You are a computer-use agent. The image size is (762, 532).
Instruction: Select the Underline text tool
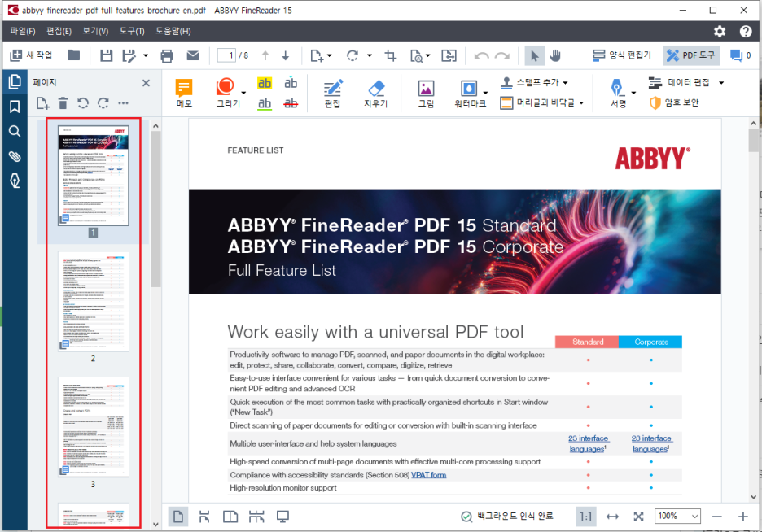coord(265,103)
